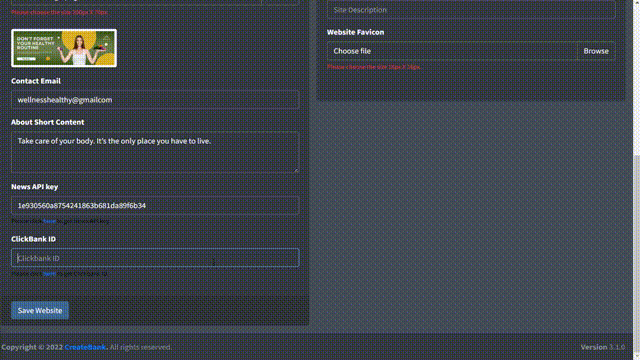
Task: Click the About Short Content textarea
Action: (x=155, y=152)
